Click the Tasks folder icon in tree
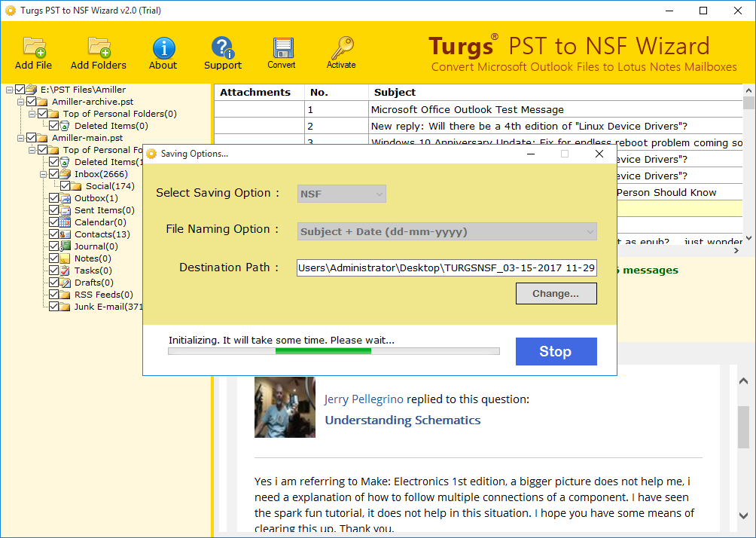 point(65,271)
